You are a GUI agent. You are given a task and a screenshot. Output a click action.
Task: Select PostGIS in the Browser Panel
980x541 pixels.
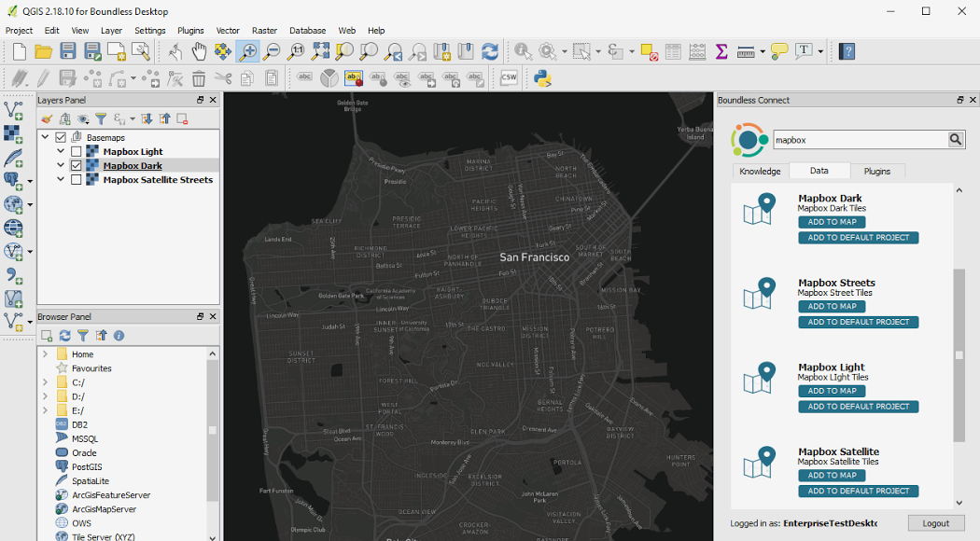point(87,466)
